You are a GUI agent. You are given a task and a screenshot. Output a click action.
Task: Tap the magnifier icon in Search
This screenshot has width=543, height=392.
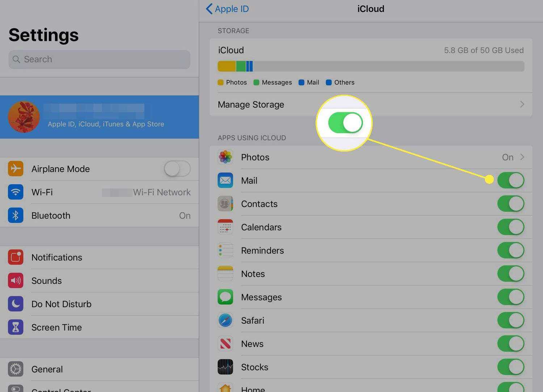(x=16, y=59)
